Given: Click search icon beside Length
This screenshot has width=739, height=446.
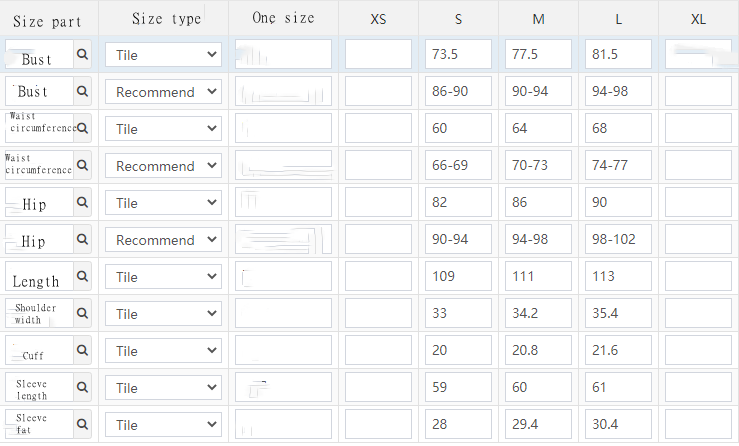Looking at the screenshot, I should pyautogui.click(x=82, y=277).
